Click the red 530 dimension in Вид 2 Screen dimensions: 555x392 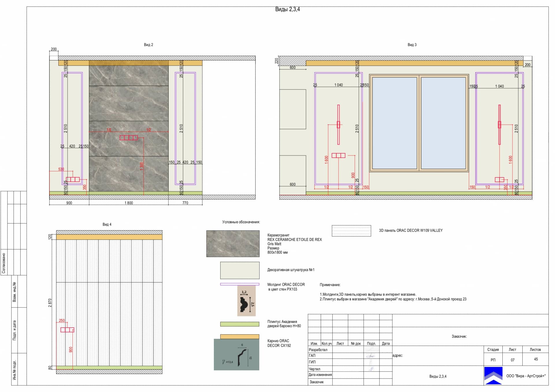tap(61, 169)
